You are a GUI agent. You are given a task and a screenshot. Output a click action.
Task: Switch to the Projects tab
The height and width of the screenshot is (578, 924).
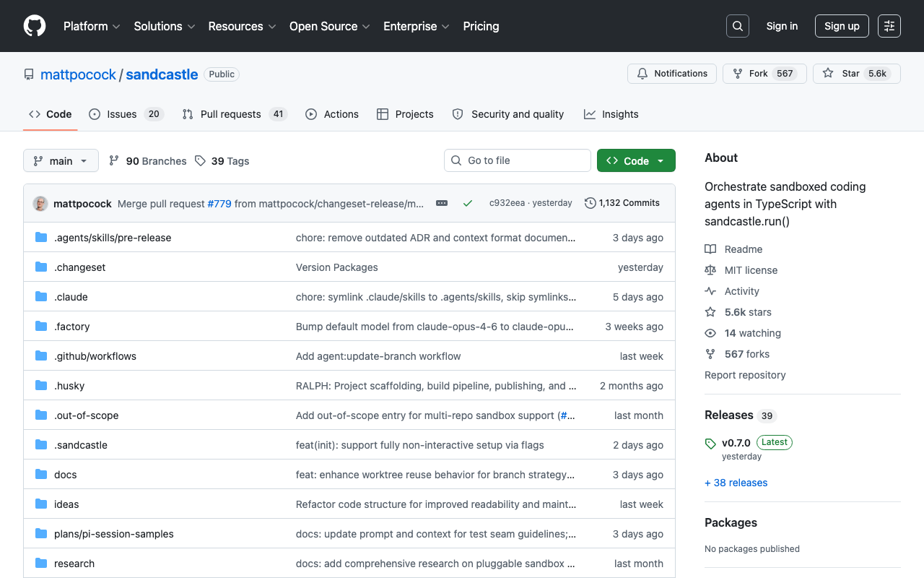coord(405,114)
